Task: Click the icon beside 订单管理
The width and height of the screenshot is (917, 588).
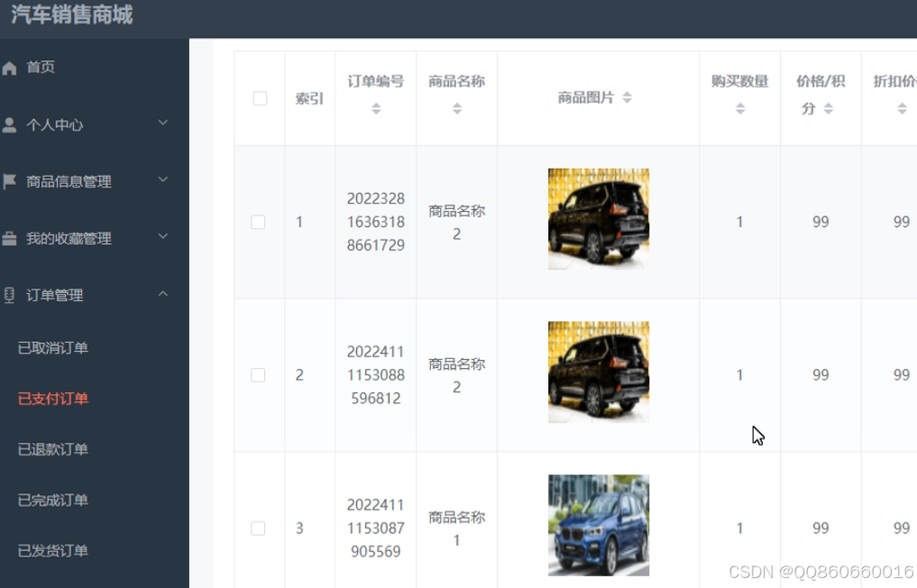Action: point(9,295)
